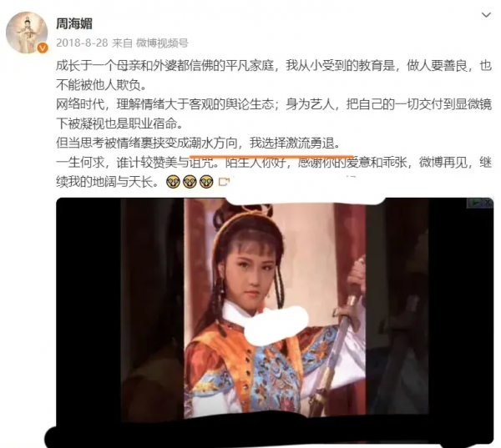The width and height of the screenshot is (501, 448).
Task: Expand the post options chevron
Action: 486,15
